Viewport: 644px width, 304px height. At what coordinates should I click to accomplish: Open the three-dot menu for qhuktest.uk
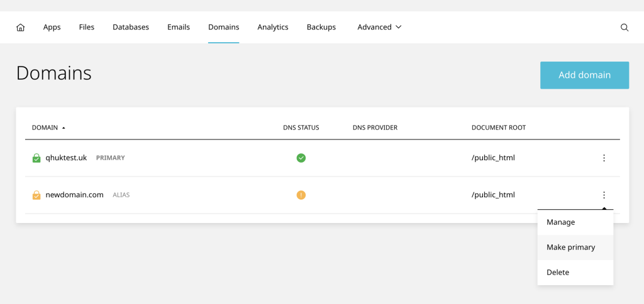[604, 158]
